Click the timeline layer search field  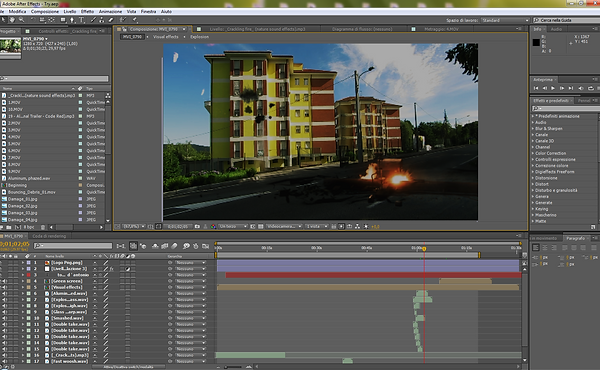[73, 246]
